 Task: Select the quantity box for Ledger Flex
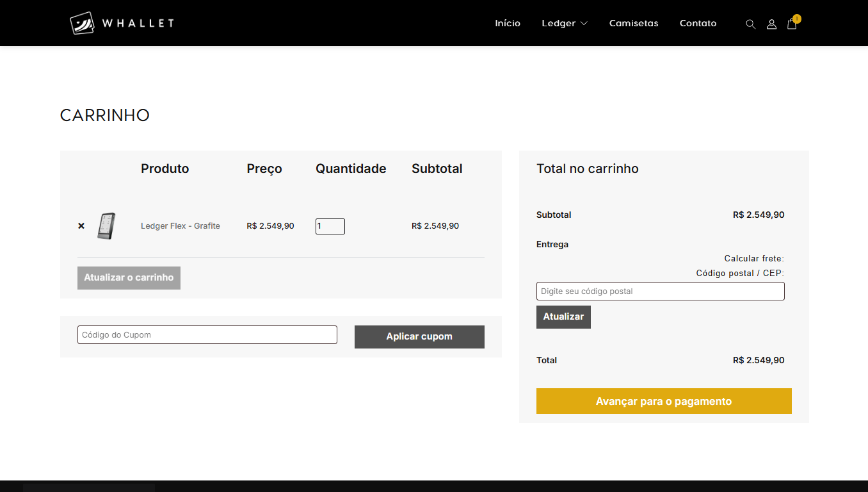click(330, 226)
